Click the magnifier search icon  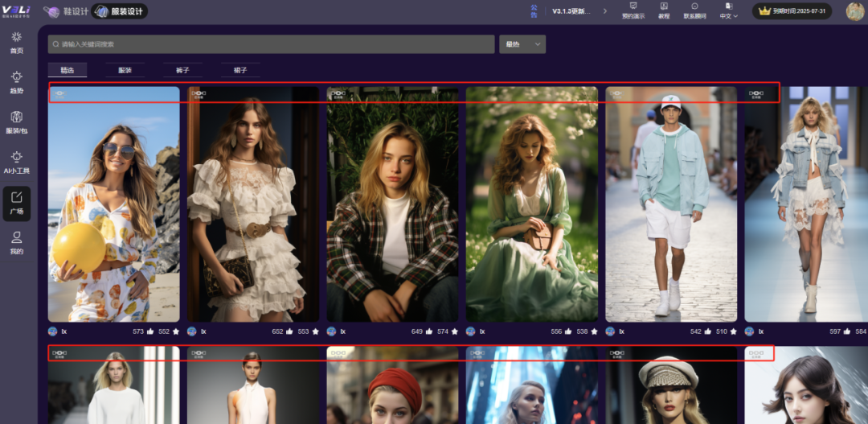[x=56, y=44]
